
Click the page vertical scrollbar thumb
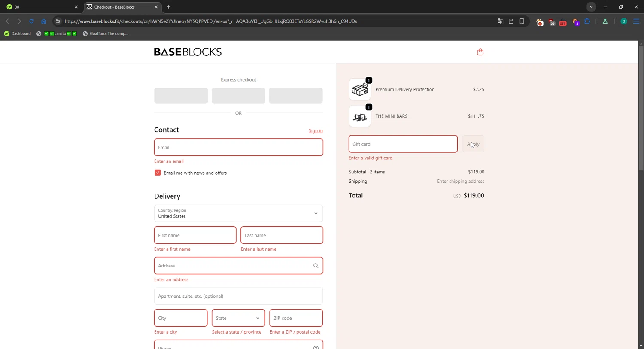641,109
